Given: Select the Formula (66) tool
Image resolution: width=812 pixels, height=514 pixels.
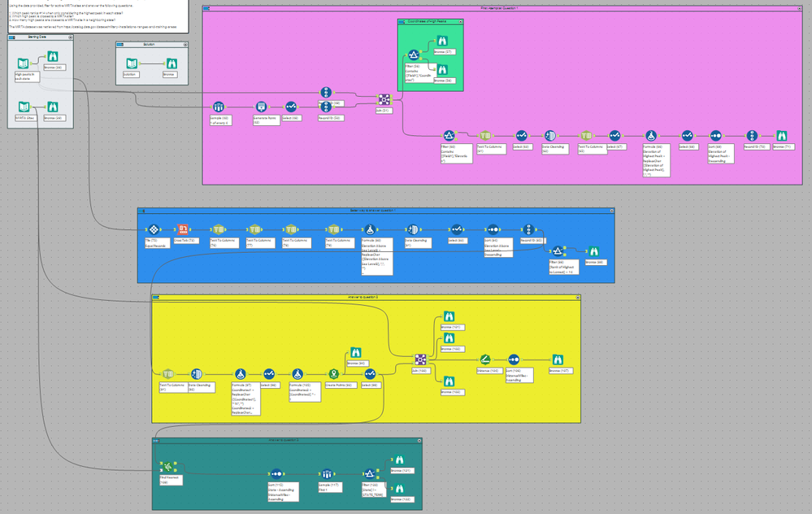Looking at the screenshot, I should point(651,135).
